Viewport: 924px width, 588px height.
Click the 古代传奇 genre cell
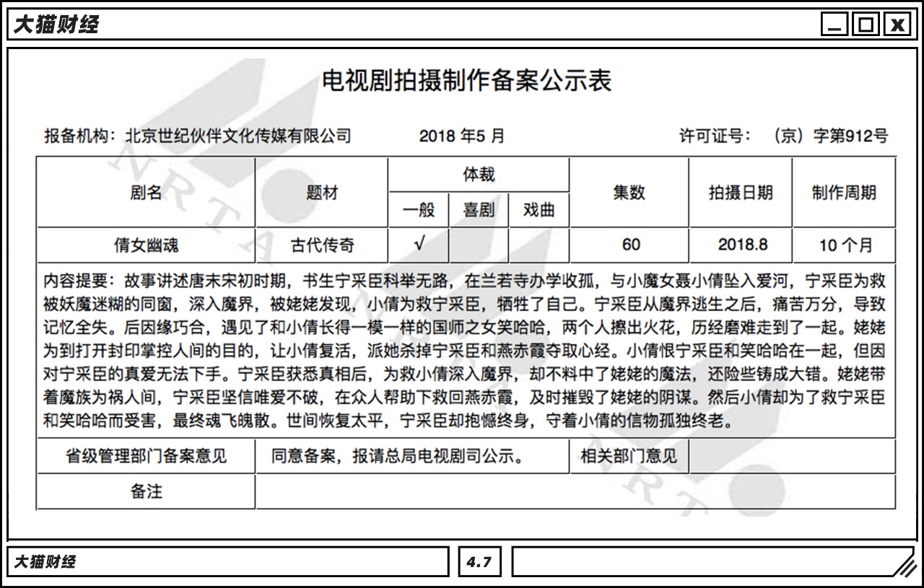[x=322, y=245]
